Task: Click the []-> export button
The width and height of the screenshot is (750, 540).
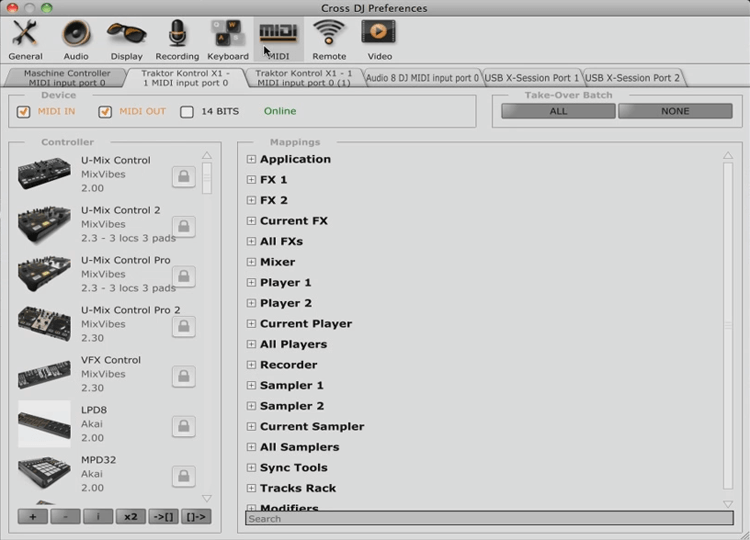Action: pos(196,517)
